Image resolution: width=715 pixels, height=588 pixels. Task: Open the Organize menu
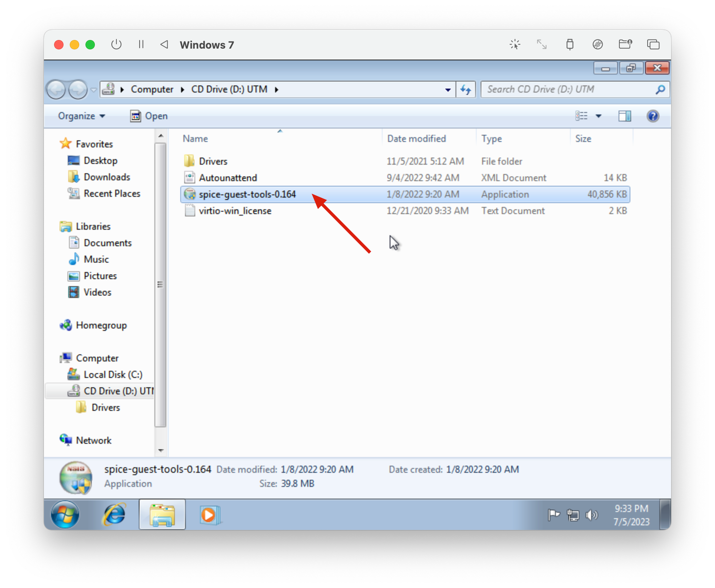pos(82,116)
